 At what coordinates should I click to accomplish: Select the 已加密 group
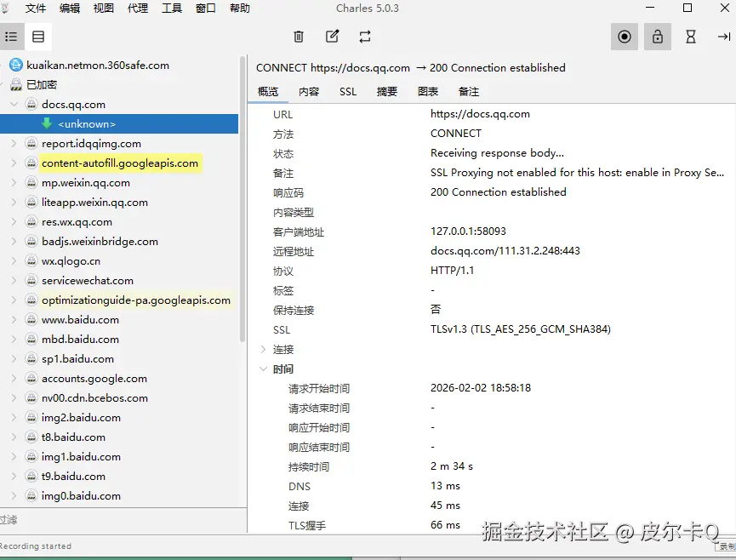[x=42, y=84]
